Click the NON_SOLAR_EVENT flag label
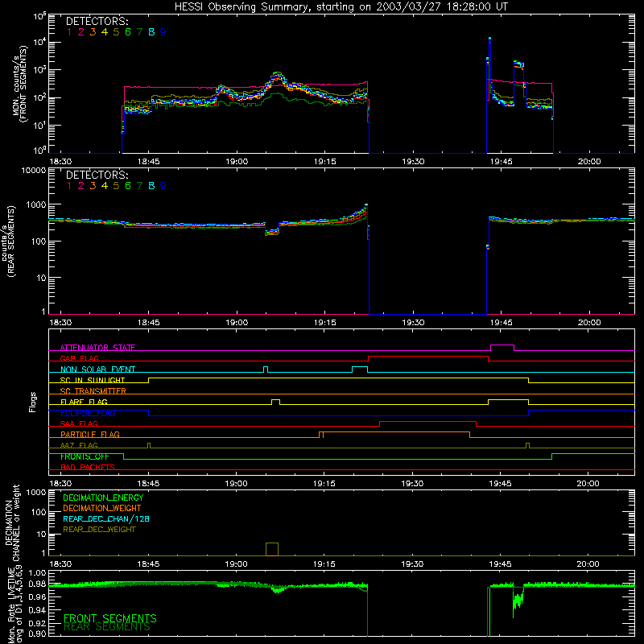This screenshot has width=644, height=644. coord(97,369)
